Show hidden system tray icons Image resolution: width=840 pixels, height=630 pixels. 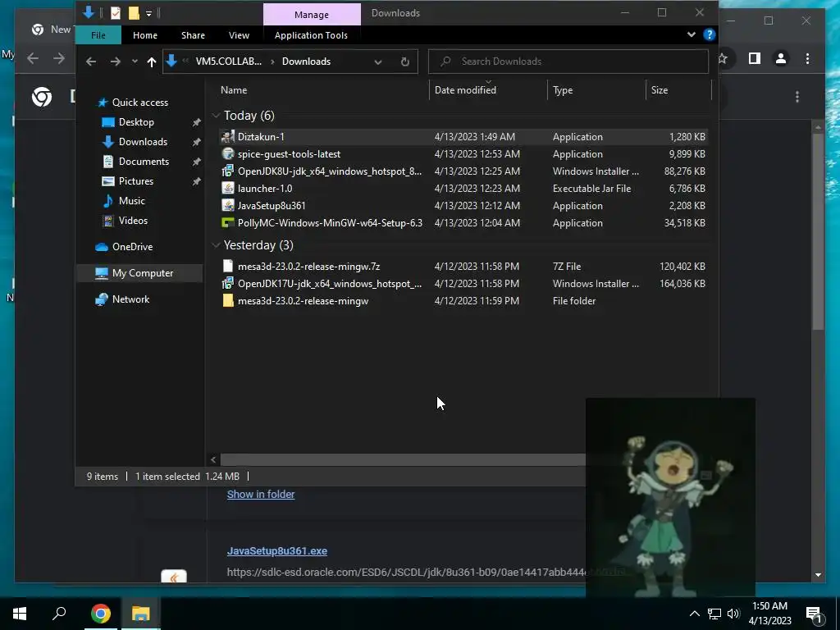tap(694, 614)
